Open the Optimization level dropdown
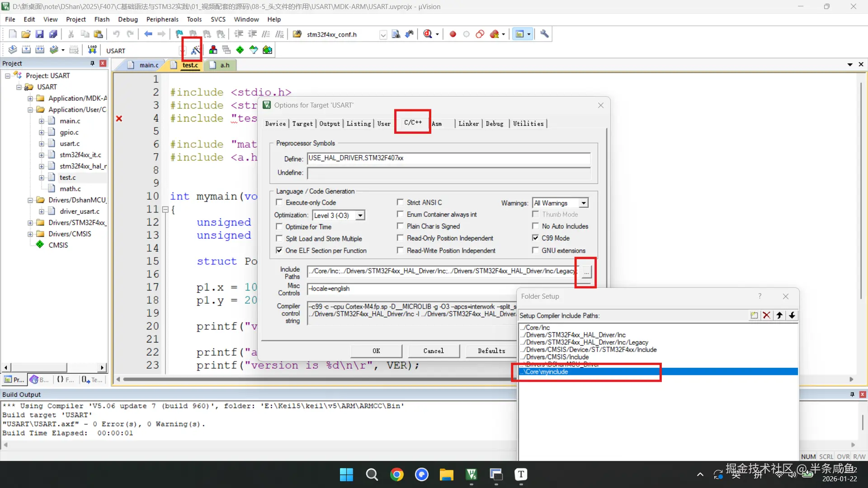This screenshot has width=868, height=488. [360, 216]
